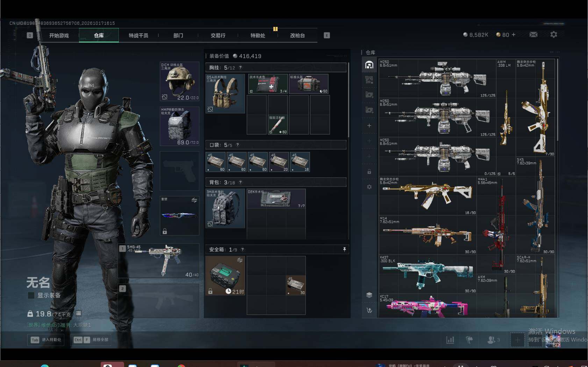Swap the safe box with arrows icon
Image resolution: width=588 pixels, height=367 pixels.
click(240, 260)
